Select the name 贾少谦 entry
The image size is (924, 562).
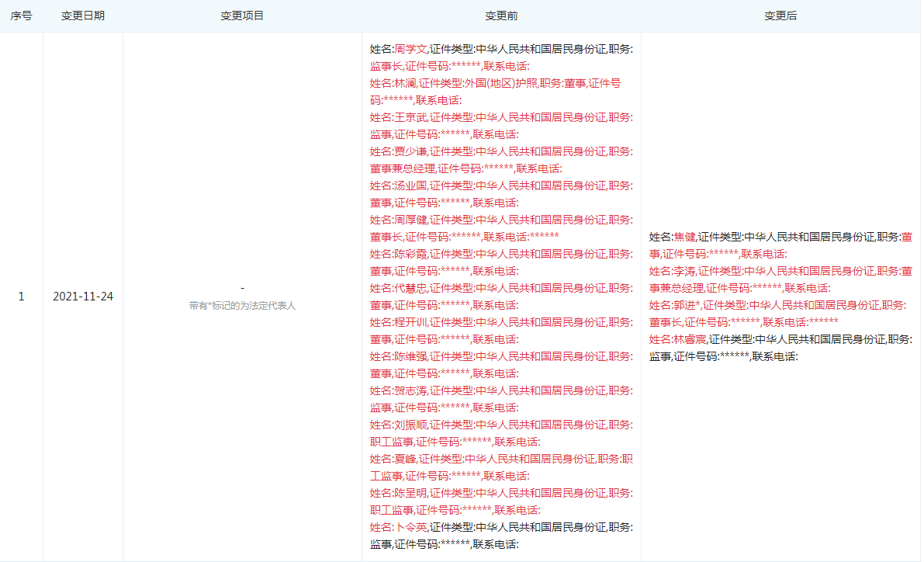(410, 152)
